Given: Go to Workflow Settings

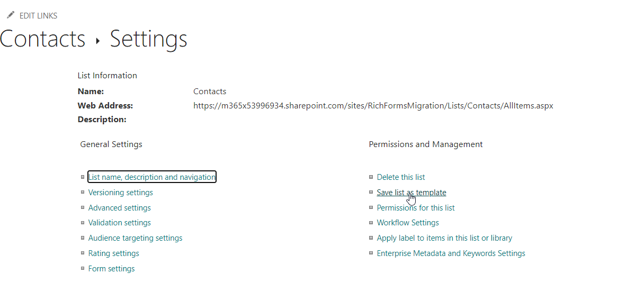Looking at the screenshot, I should click(x=408, y=223).
